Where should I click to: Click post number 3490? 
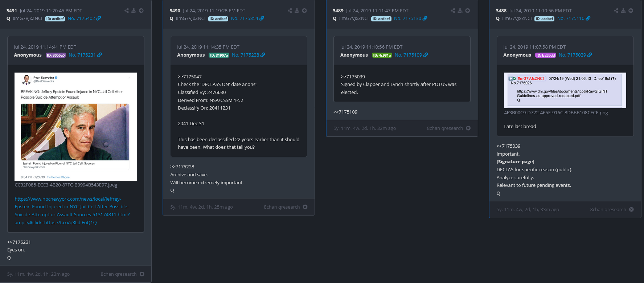[175, 11]
